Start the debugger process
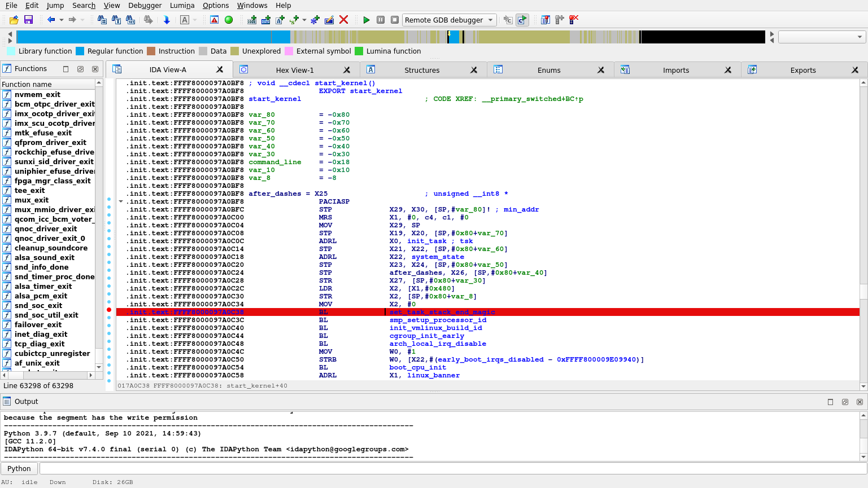This screenshot has width=868, height=488. [x=366, y=20]
